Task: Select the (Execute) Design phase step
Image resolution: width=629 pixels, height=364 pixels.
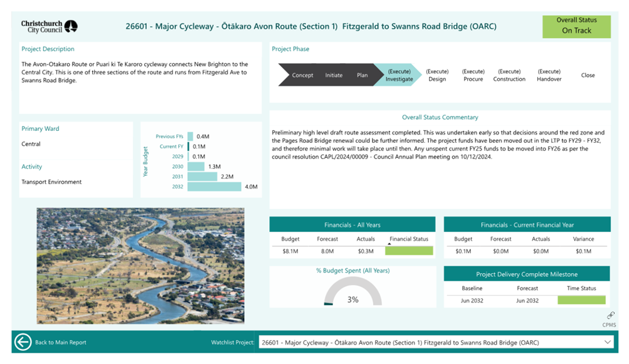Action: coord(437,75)
